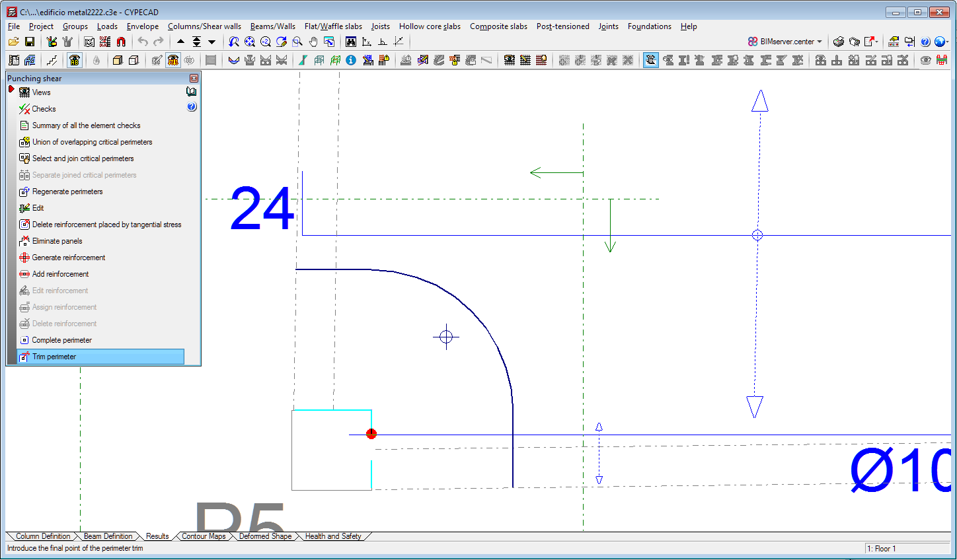Click the Undo arrow icon
957x560 pixels.
tap(143, 41)
